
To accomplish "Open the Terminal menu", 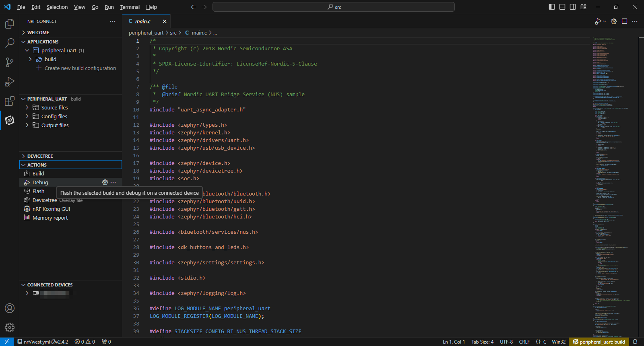I will pyautogui.click(x=130, y=7).
